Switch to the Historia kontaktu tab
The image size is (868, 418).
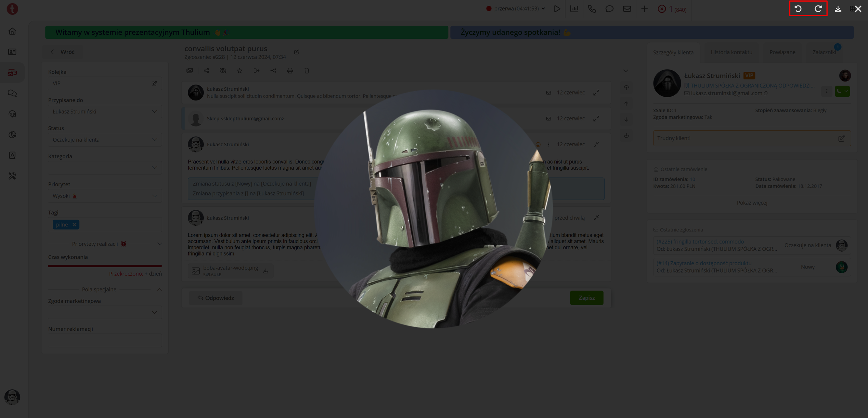pos(732,52)
